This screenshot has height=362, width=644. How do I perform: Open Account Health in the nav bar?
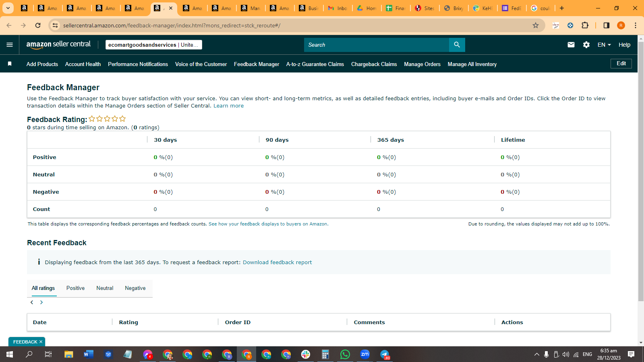(x=83, y=64)
